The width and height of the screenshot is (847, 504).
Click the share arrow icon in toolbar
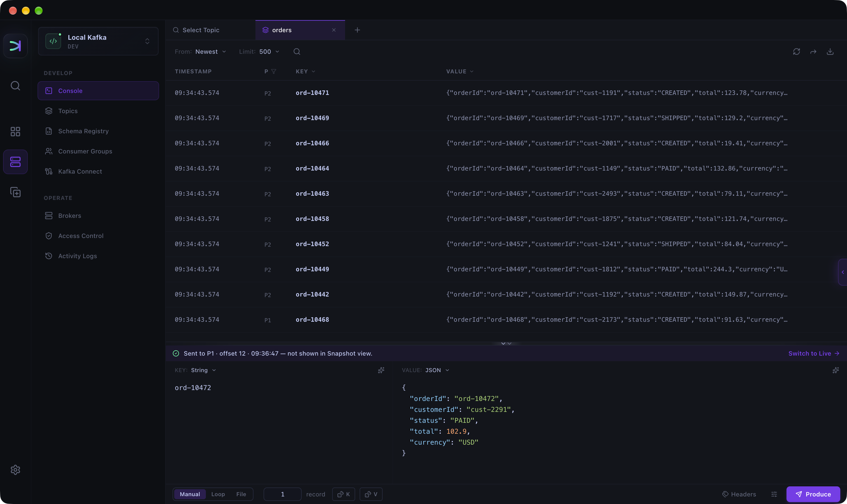tap(813, 52)
